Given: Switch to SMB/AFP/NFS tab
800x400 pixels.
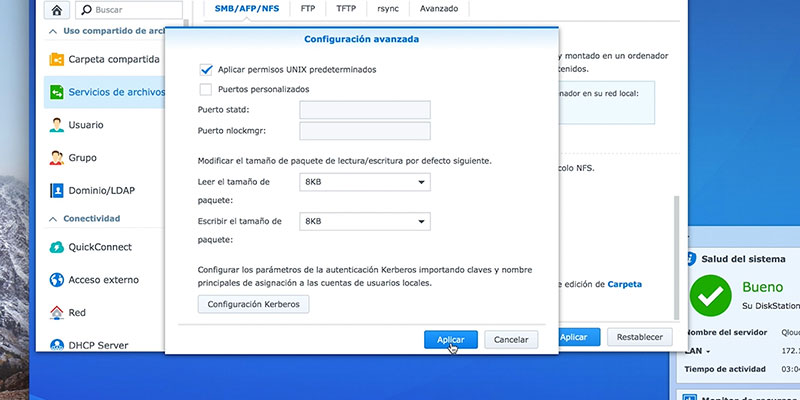Looking at the screenshot, I should coord(247,9).
